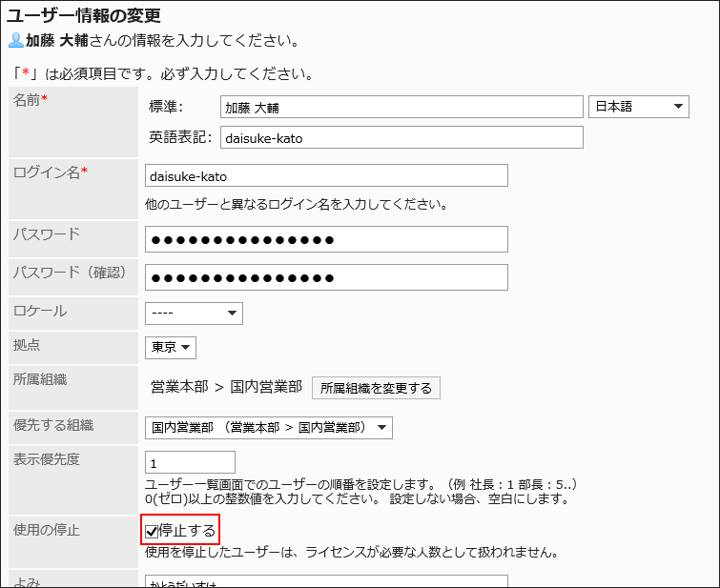
Task: Check the 停止する checkbox
Action: click(x=152, y=532)
